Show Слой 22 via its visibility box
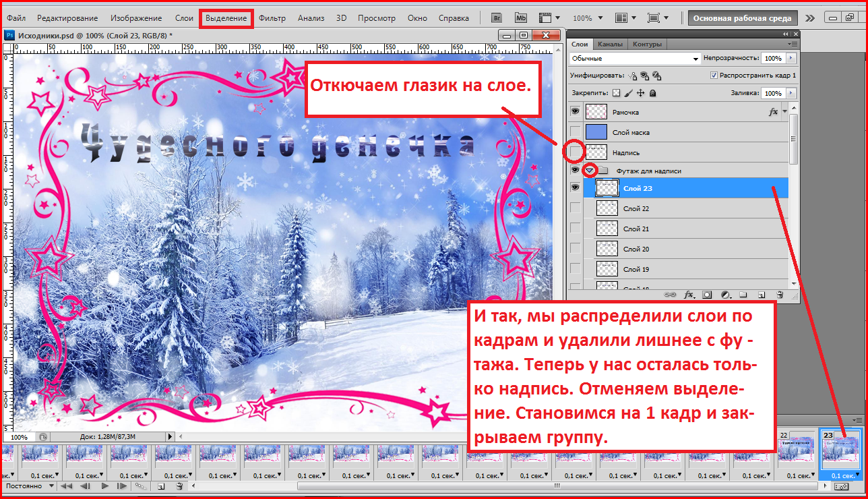Screen dimensions: 868x499 click(x=575, y=208)
